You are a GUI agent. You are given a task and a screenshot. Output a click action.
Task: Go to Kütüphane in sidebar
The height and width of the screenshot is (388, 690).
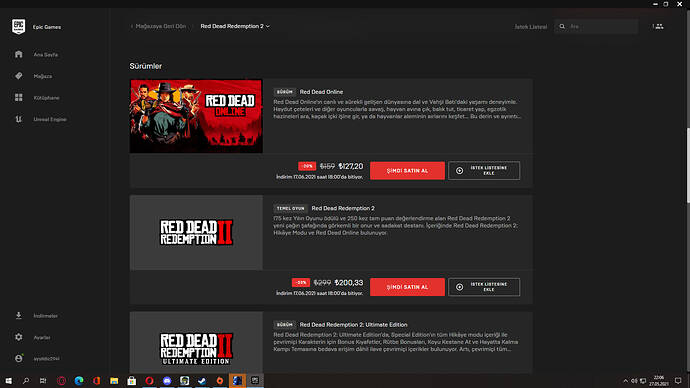pyautogui.click(x=46, y=98)
